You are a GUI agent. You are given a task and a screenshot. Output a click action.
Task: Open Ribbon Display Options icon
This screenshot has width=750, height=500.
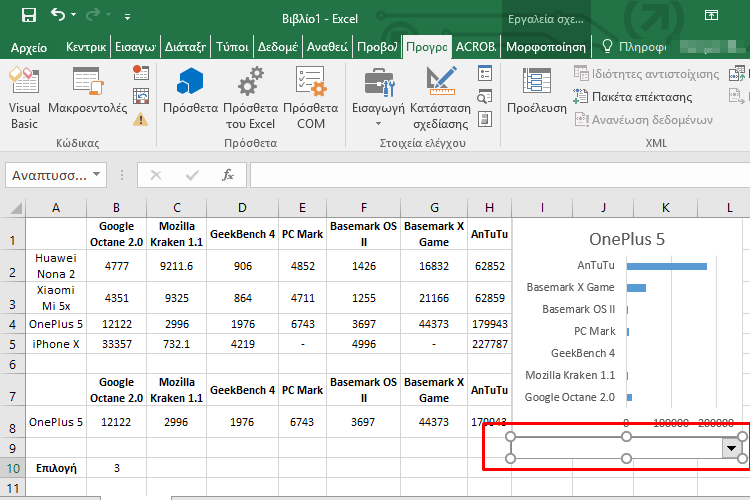tap(711, 15)
